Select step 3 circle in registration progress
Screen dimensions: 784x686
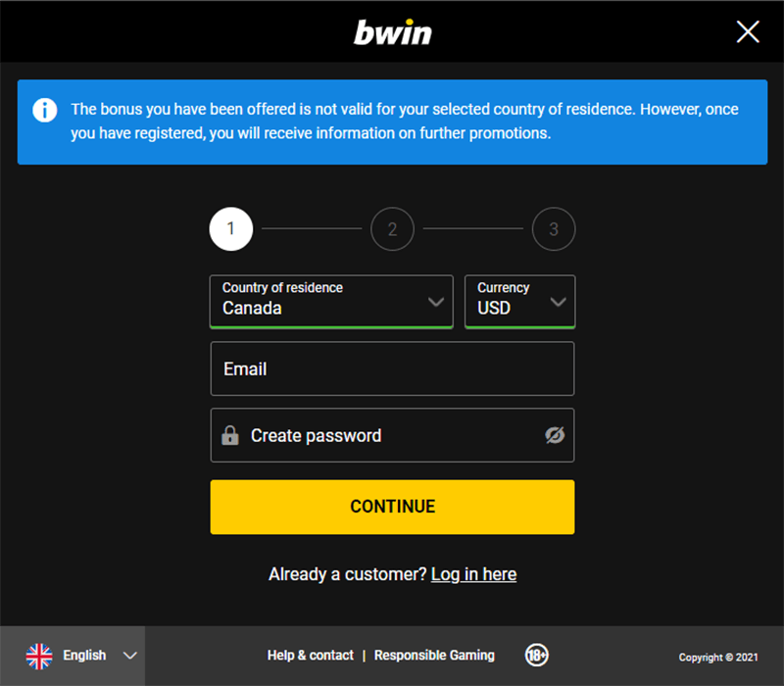pyautogui.click(x=554, y=228)
